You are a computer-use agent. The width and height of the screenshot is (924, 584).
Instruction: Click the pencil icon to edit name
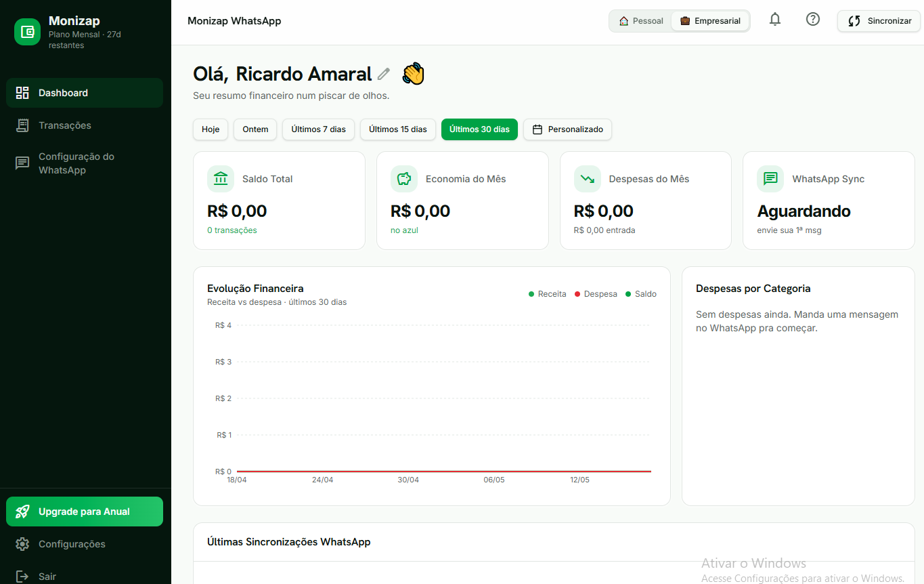point(384,74)
